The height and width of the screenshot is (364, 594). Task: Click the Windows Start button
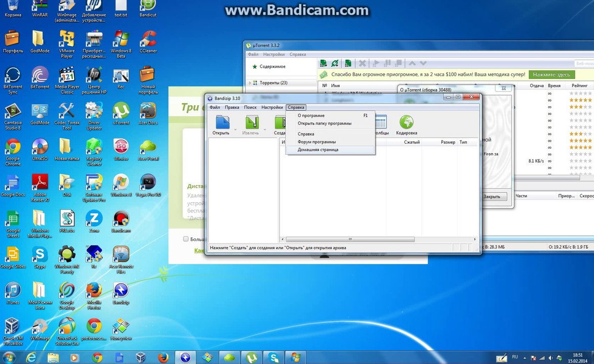click(x=9, y=357)
